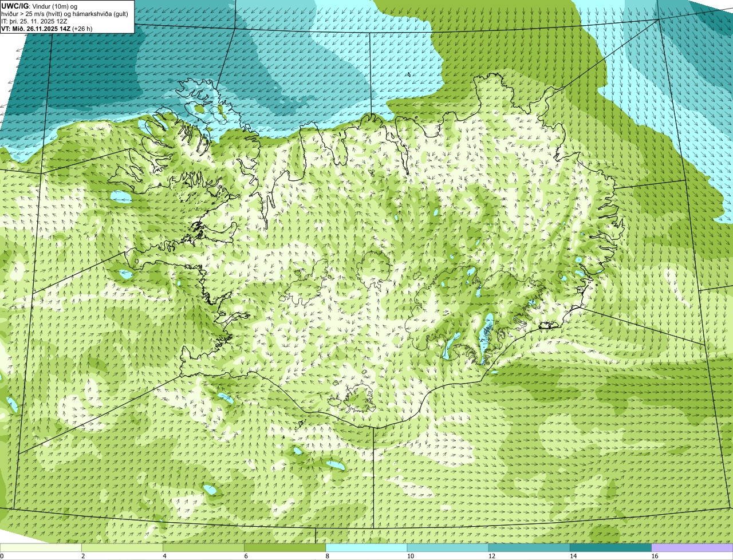Click the "VT: Mið. 26.11.2025 14Z (+26 h)" line
This screenshot has width=733, height=560.
click(47, 29)
